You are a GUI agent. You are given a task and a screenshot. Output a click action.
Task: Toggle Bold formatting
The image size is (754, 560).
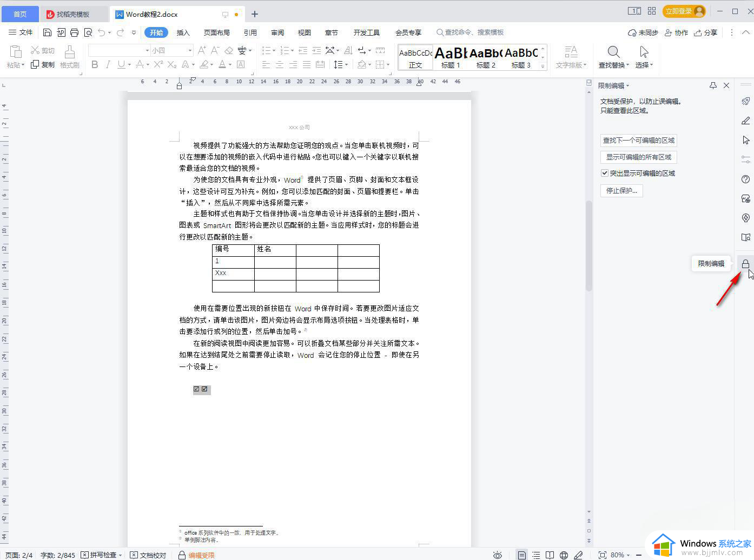[95, 64]
